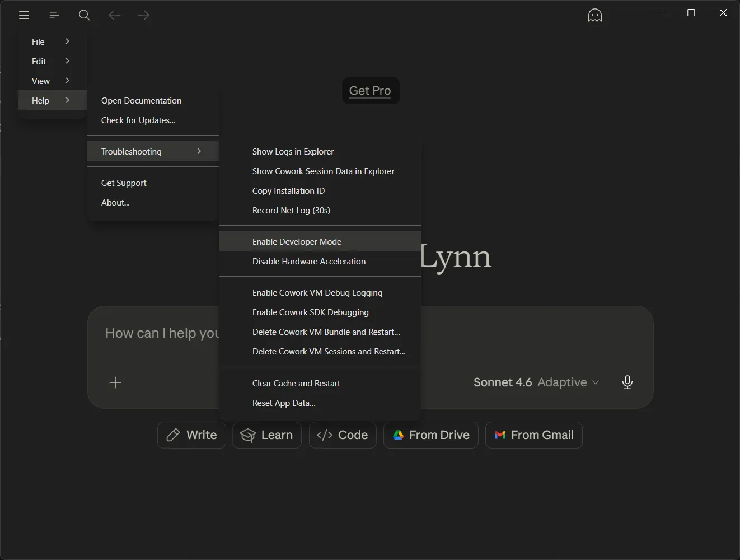Open the Sonnet 4.6 Adaptive model selector
The height and width of the screenshot is (560, 740).
point(536,382)
